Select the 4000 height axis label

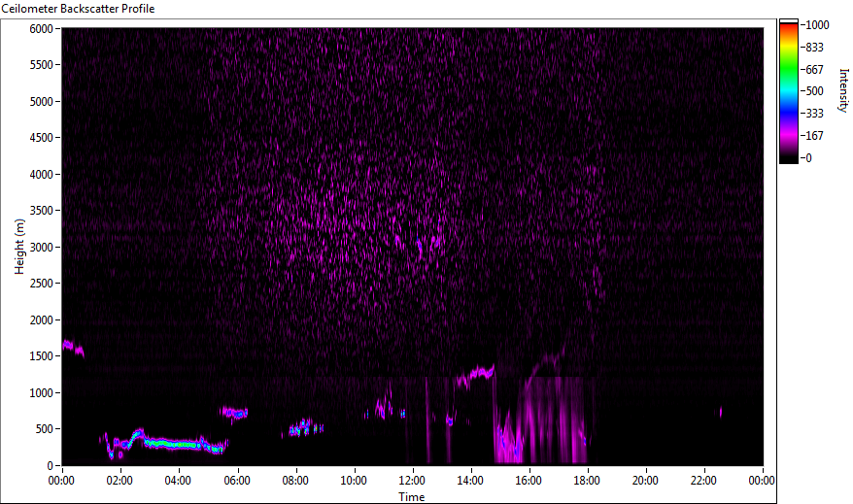pos(42,175)
